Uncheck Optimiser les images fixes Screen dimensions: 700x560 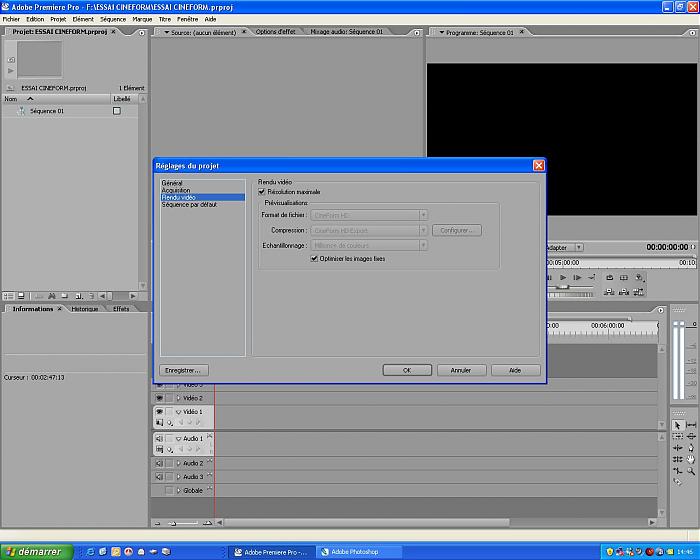pos(314,259)
